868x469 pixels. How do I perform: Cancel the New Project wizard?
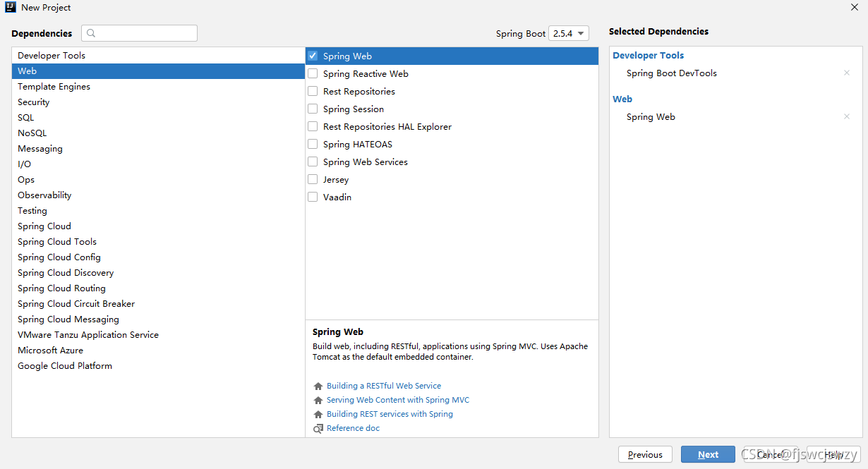tap(771, 454)
